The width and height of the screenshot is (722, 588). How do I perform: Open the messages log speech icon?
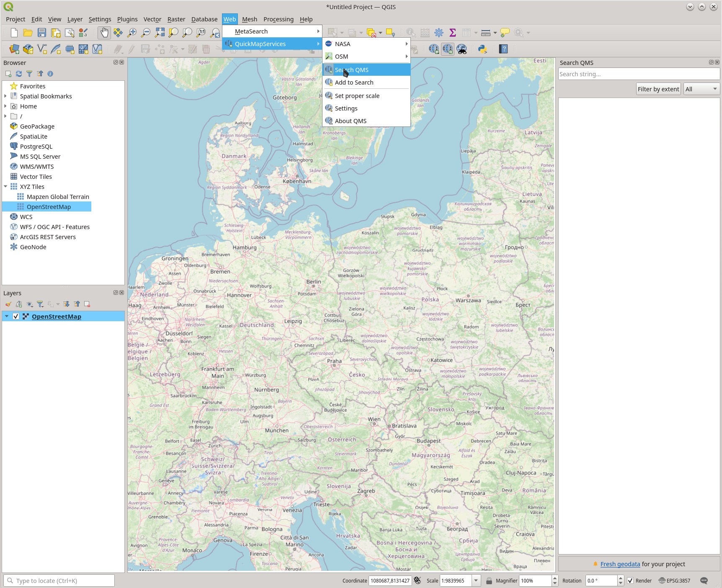coord(704,580)
